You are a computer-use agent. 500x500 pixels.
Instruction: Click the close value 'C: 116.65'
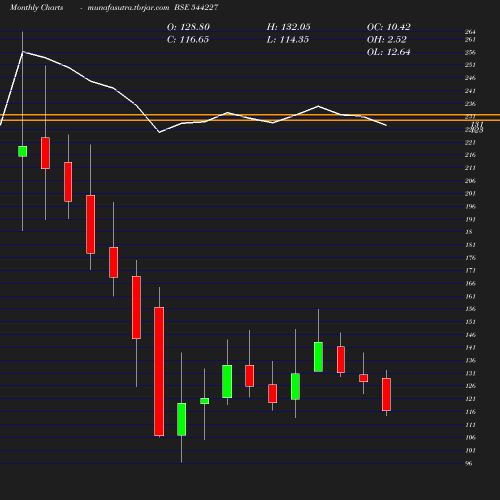click(x=188, y=40)
